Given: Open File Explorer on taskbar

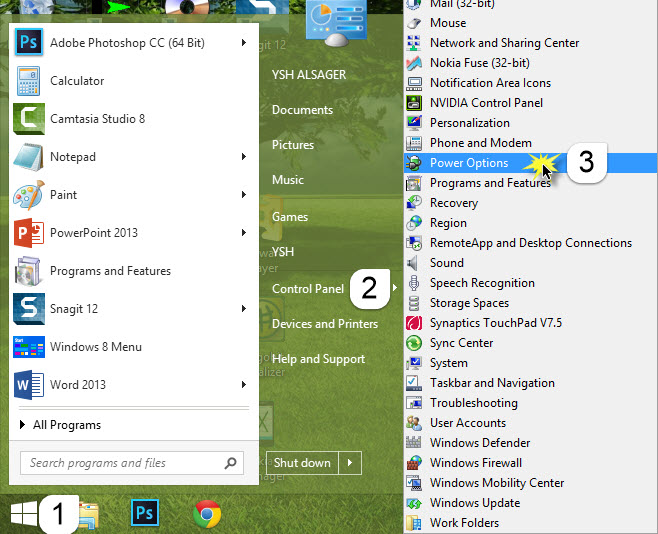Looking at the screenshot, I should click(x=89, y=515).
